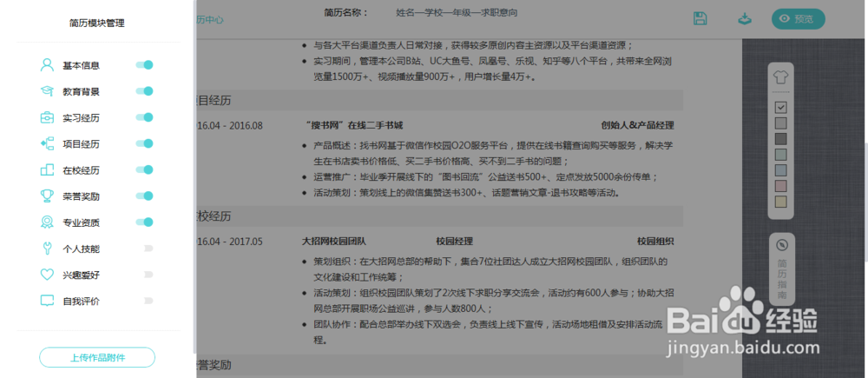The height and width of the screenshot is (378, 868).
Task: Click the 教育背景 module label
Action: (x=82, y=91)
